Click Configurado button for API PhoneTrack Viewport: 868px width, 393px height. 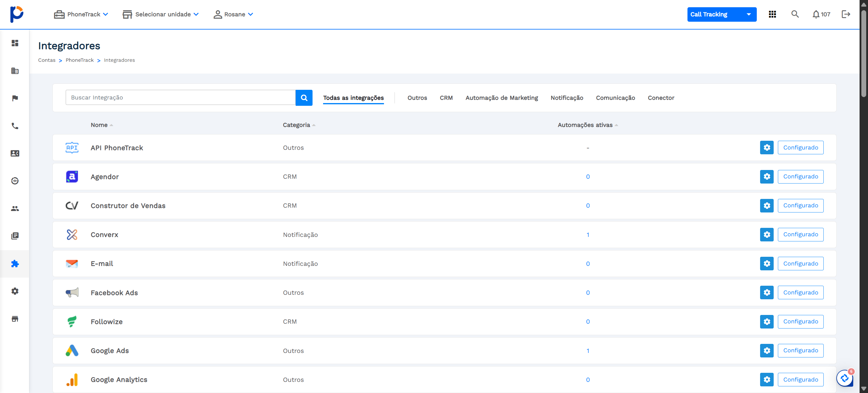coord(800,148)
